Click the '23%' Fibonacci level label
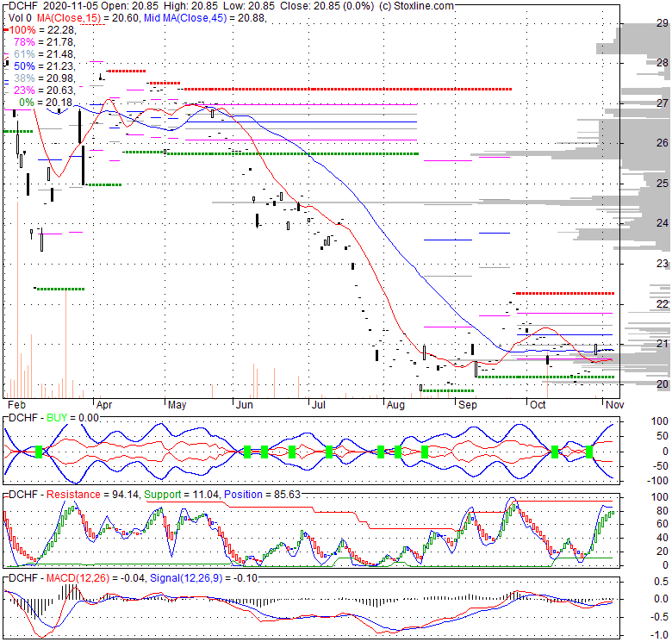 coord(24,90)
